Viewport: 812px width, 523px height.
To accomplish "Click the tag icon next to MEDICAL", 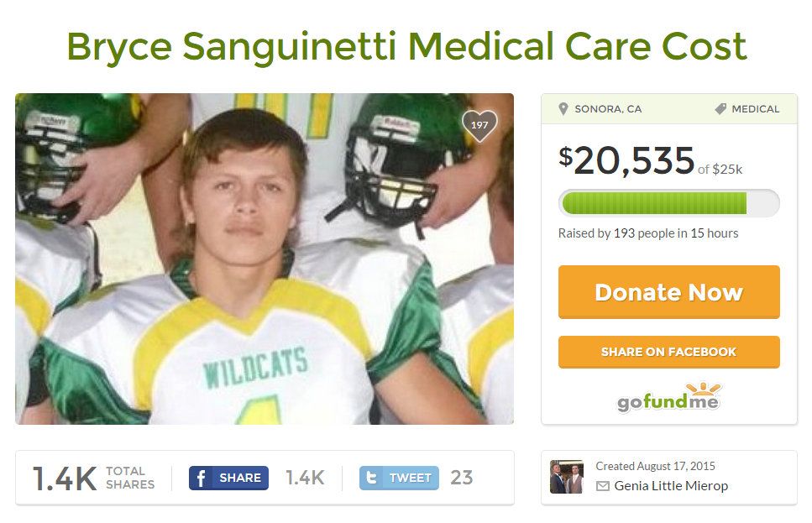I will [720, 109].
